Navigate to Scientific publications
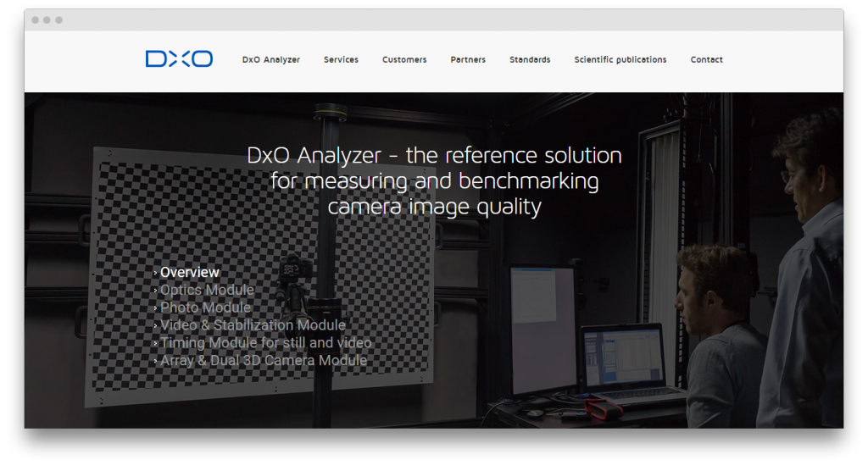 pos(620,60)
